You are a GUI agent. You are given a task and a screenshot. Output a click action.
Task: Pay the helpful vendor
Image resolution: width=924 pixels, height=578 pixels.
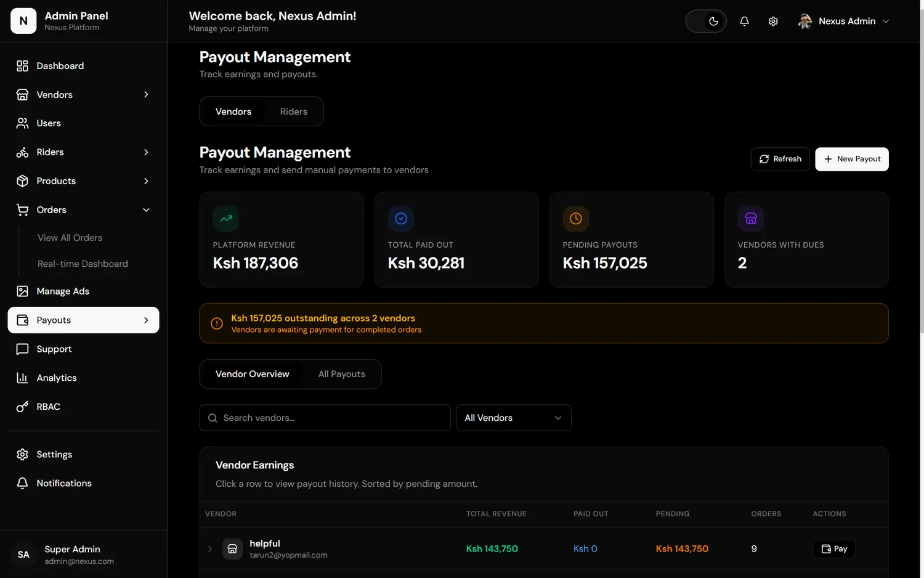tap(834, 548)
